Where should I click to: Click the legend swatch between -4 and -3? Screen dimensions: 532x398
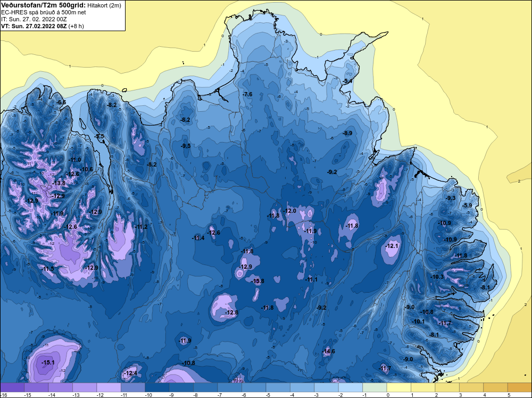pyautogui.click(x=302, y=387)
